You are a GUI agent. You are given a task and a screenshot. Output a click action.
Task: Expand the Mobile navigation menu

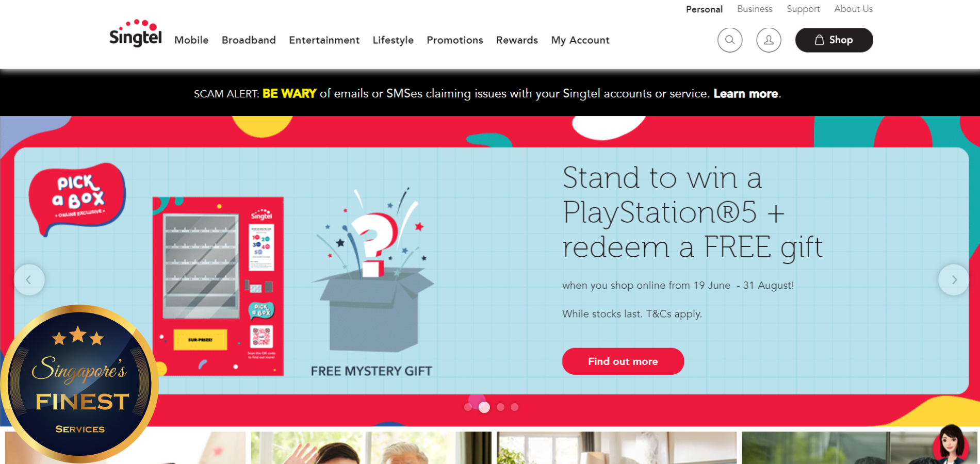point(191,40)
